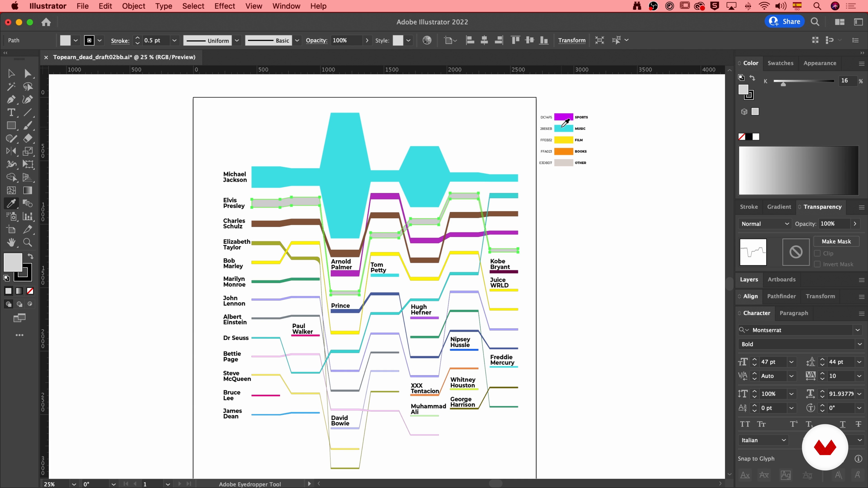Viewport: 868px width, 488px height.
Task: Open the Montserrat font family dropdown
Action: coord(858,330)
